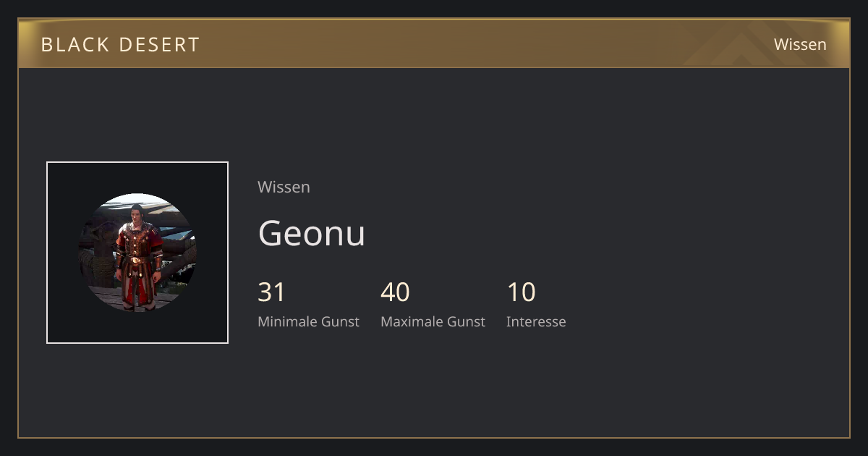The image size is (868, 456).
Task: Click the maximum favor value 40
Action: (x=395, y=292)
